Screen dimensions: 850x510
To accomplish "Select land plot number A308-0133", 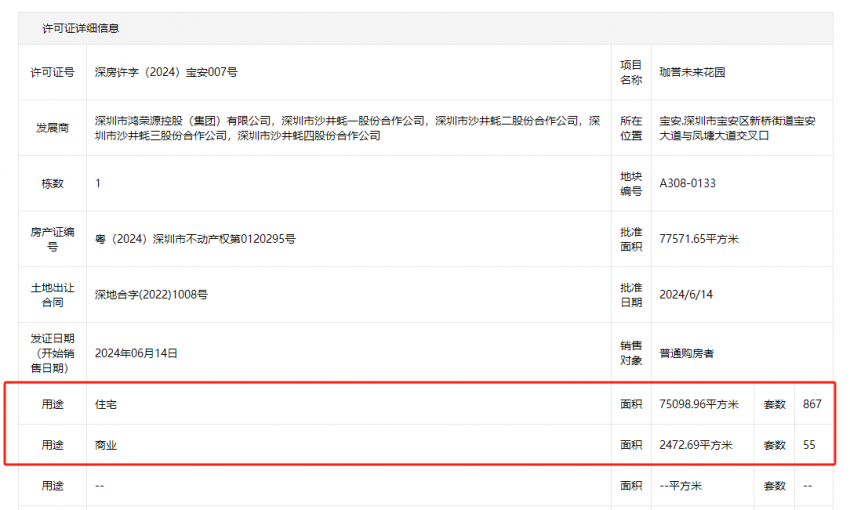I will 687,183.
